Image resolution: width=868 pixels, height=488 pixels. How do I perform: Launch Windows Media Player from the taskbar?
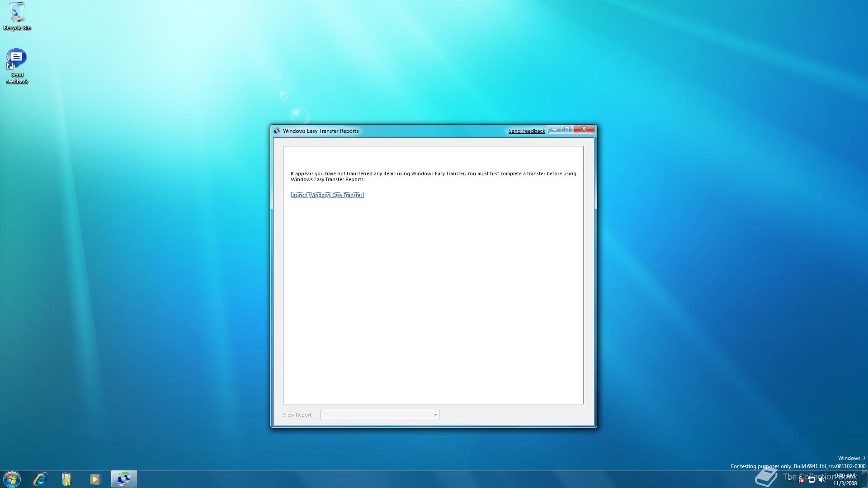95,479
